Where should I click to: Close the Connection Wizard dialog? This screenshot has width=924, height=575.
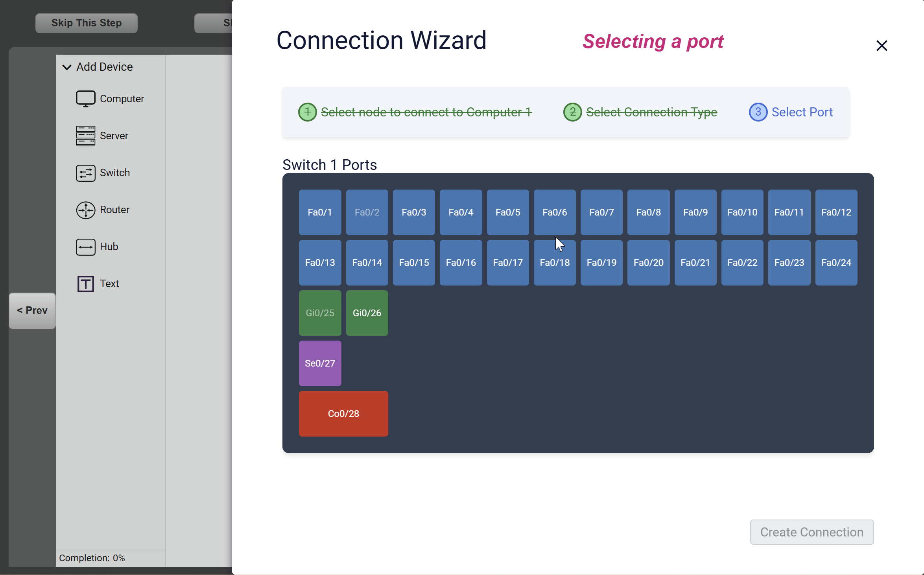tap(882, 46)
